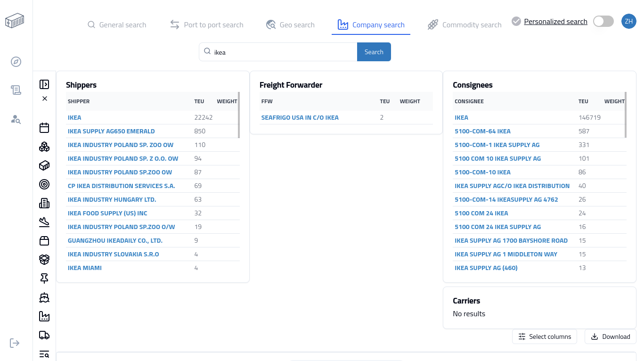Screen dimensions: 644x361
Task: Open shipper CP IKEA DISTRIBUTION SERVICES S.A.
Action: pos(122,186)
